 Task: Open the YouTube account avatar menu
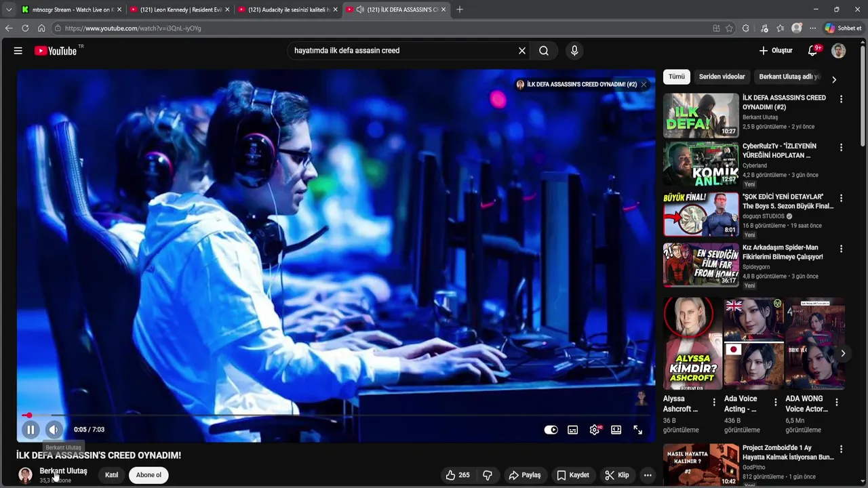pyautogui.click(x=839, y=51)
